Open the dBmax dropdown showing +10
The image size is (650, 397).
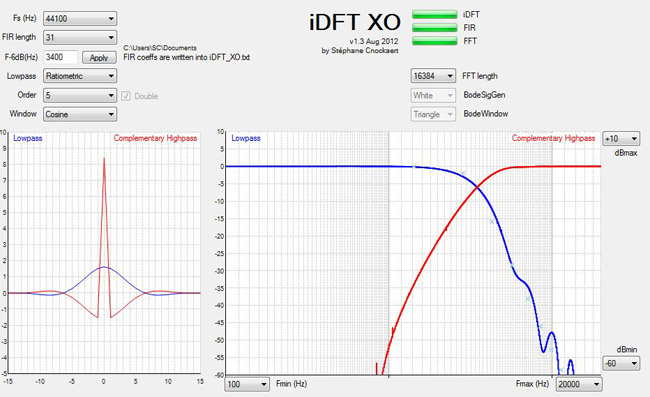621,139
